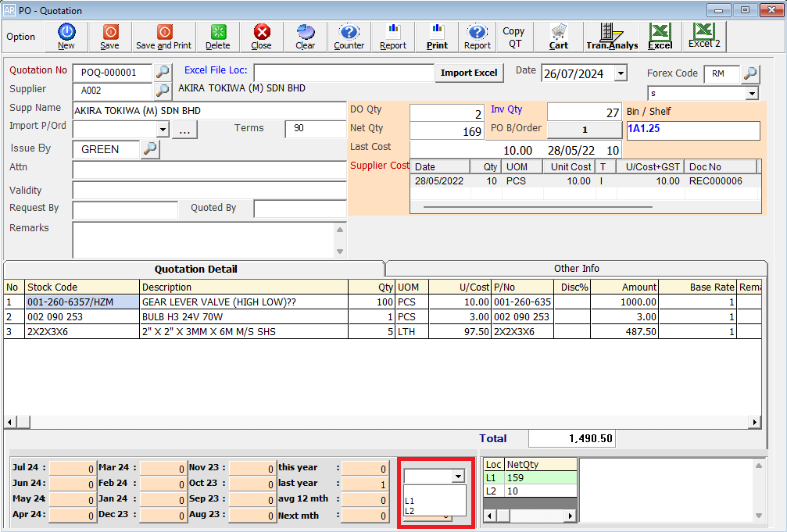The image size is (787, 532).
Task: Click the Stock Code column header
Action: [x=82, y=287]
